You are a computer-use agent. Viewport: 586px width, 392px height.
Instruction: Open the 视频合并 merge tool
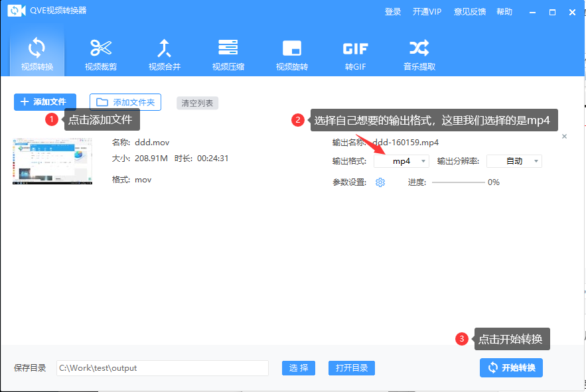coord(164,54)
